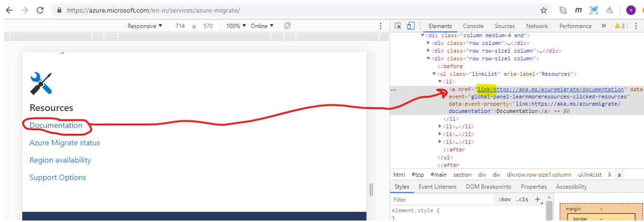This screenshot has width=644, height=222.
Task: Click the add new style rule plus
Action: click(x=538, y=199)
